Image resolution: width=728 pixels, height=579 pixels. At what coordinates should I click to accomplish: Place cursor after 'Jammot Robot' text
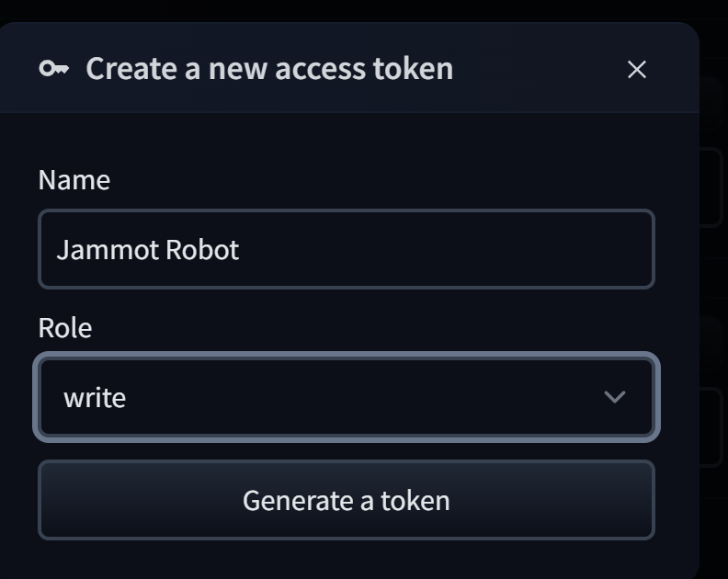[x=241, y=250]
